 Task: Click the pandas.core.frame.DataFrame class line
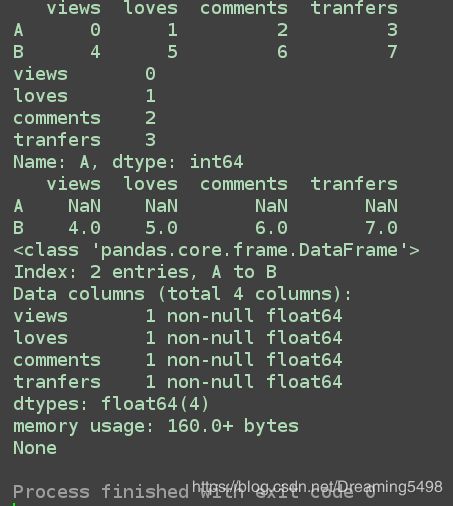tap(216, 250)
